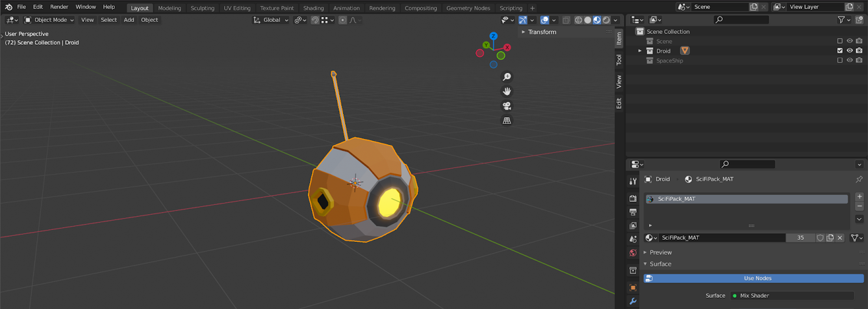Uncheck the Droid collection checkbox
This screenshot has height=309, width=868.
tap(840, 51)
